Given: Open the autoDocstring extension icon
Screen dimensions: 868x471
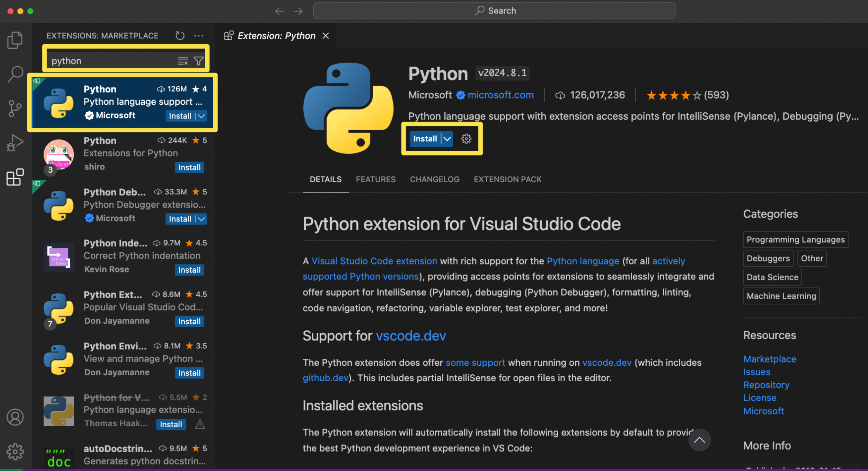Looking at the screenshot, I should [59, 459].
